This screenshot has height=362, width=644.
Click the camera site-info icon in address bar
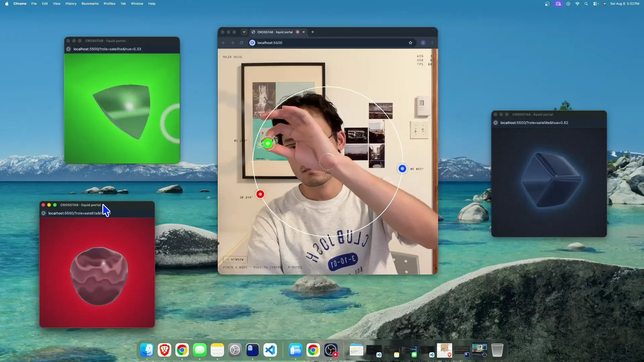pos(252,43)
